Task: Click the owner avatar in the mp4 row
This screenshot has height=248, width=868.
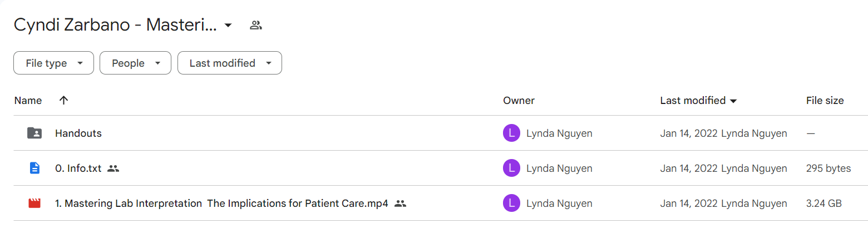Action: [511, 203]
